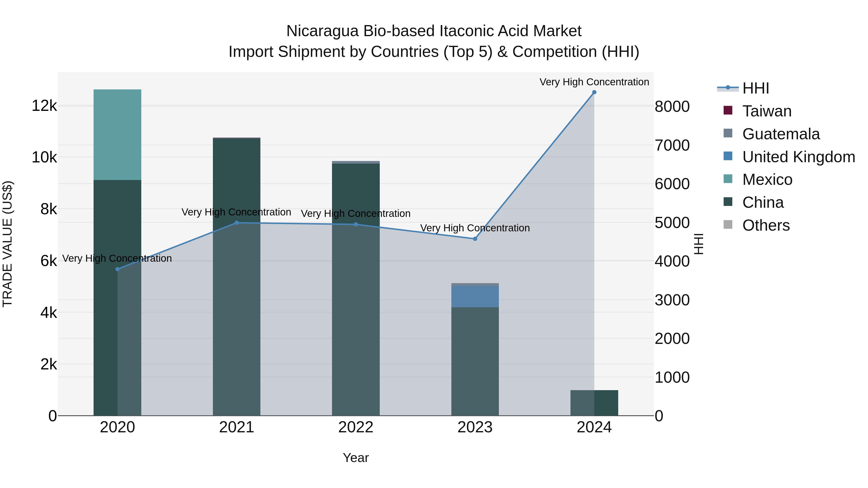Select the 2023 HHI data point

pyautogui.click(x=475, y=239)
